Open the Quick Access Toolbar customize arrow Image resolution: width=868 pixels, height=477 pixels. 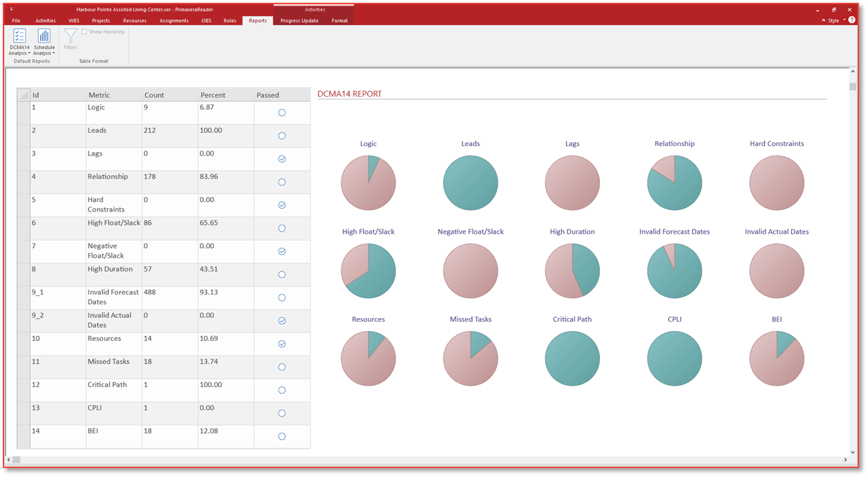pyautogui.click(x=11, y=10)
